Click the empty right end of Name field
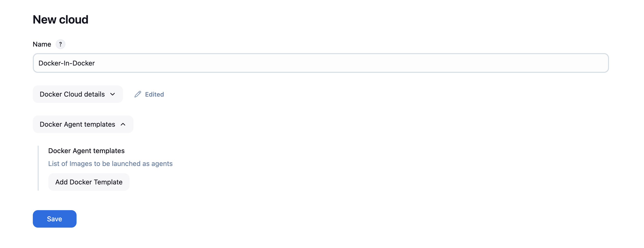Image resolution: width=644 pixels, height=248 pixels. [x=575, y=63]
